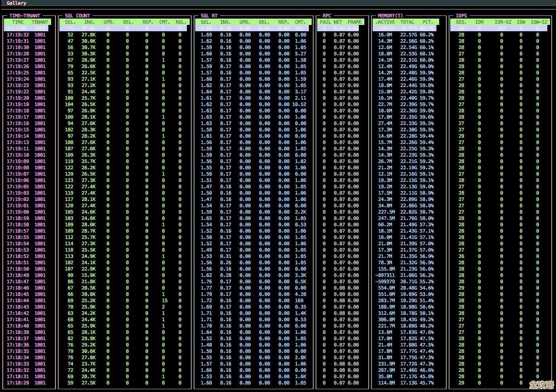Select the 10.52 commit RT value

coord(299,104)
